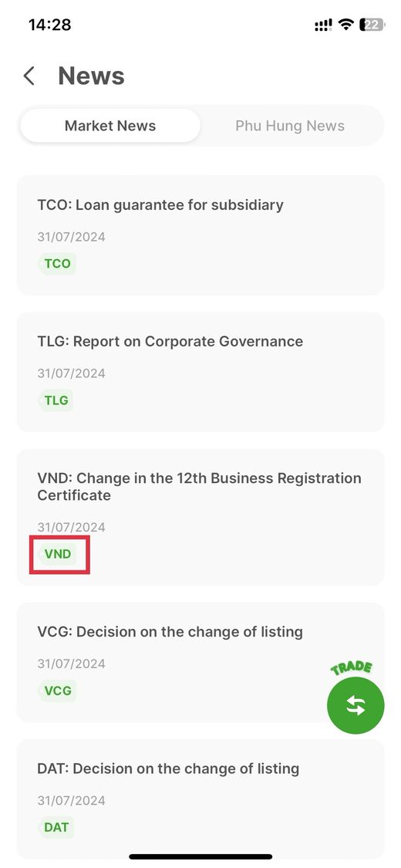Switch to the Market News tab
This screenshot has width=401, height=868.
[110, 126]
